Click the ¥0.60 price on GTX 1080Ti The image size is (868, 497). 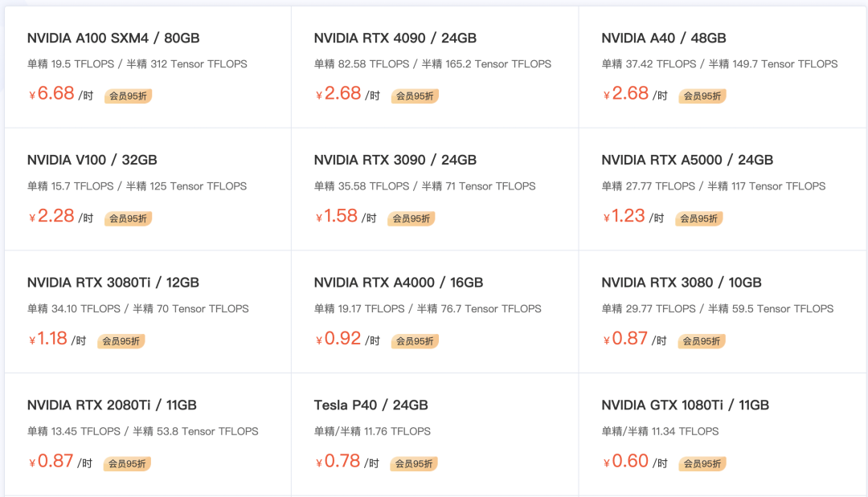coord(629,461)
